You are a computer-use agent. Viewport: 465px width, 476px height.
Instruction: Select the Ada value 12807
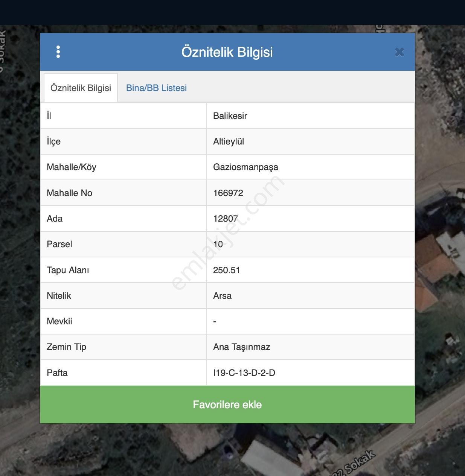pos(226,219)
